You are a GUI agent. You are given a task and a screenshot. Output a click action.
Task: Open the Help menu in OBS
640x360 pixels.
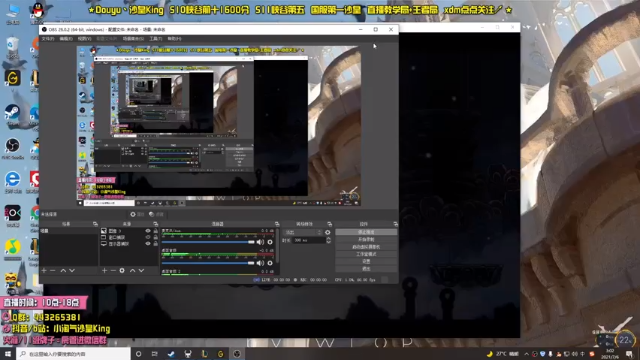point(174,39)
